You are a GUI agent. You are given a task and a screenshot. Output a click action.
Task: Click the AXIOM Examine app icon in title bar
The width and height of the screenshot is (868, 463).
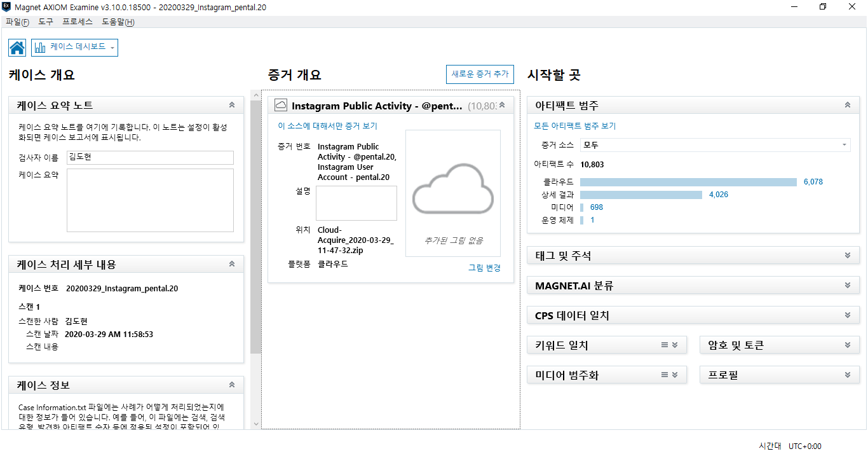click(6, 6)
